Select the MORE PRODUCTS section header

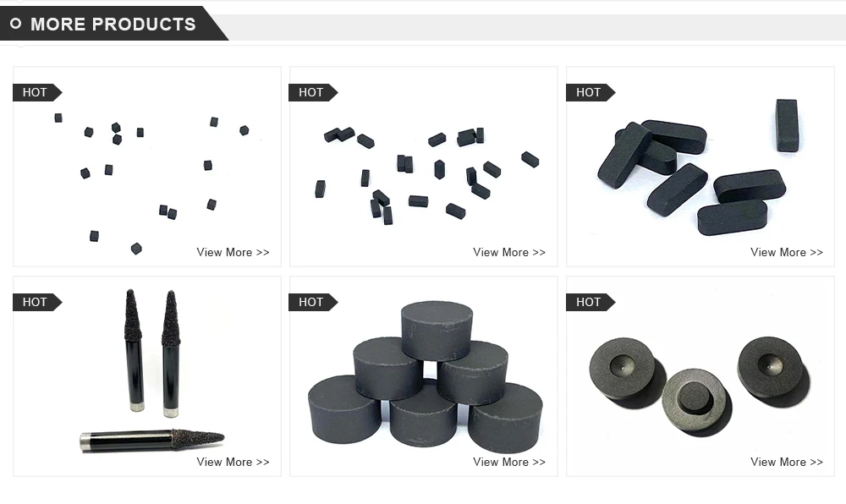[x=113, y=24]
